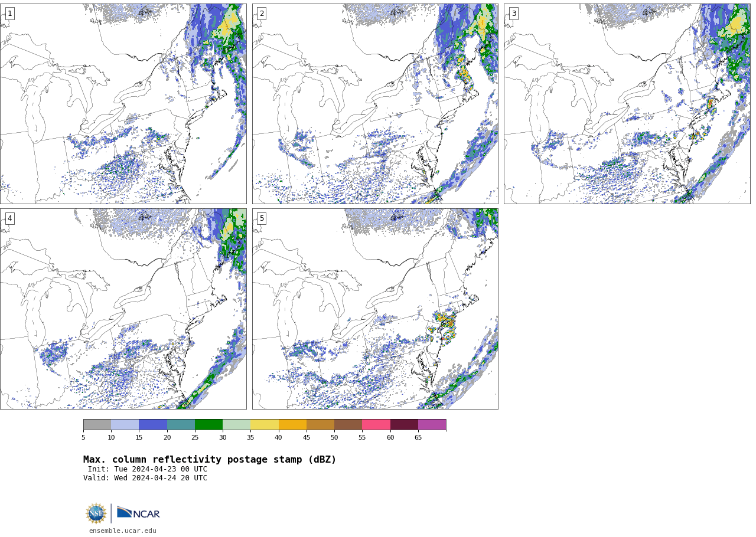This screenshot has height=537, width=756.
Task: Select the yellow 35-40 dBZ swatch
Action: tap(265, 425)
